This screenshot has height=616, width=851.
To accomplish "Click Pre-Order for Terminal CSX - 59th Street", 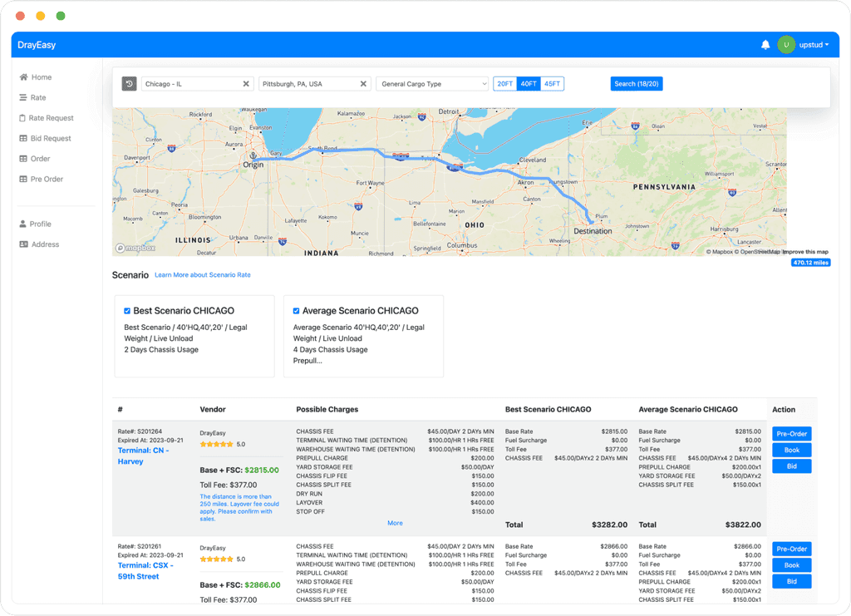I will tap(791, 549).
